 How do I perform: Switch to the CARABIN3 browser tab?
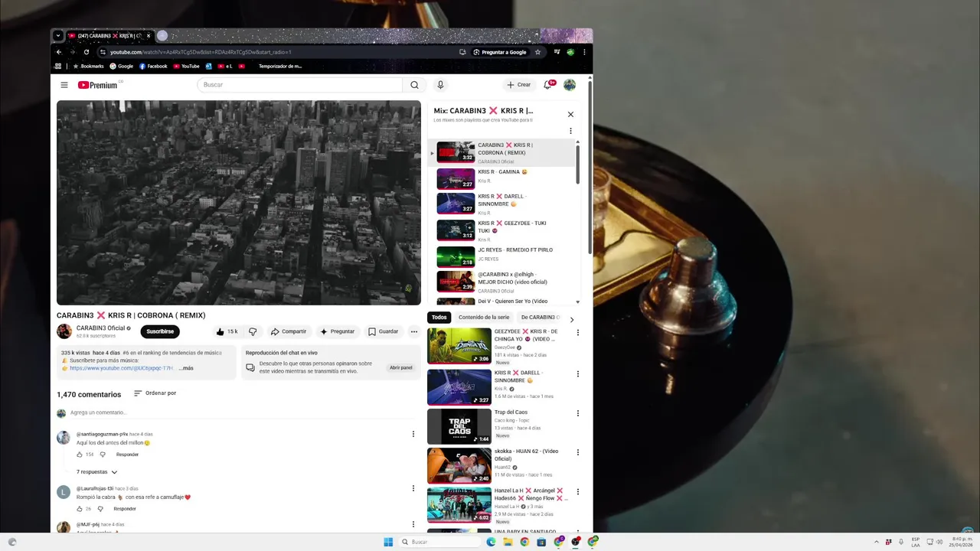(109, 36)
